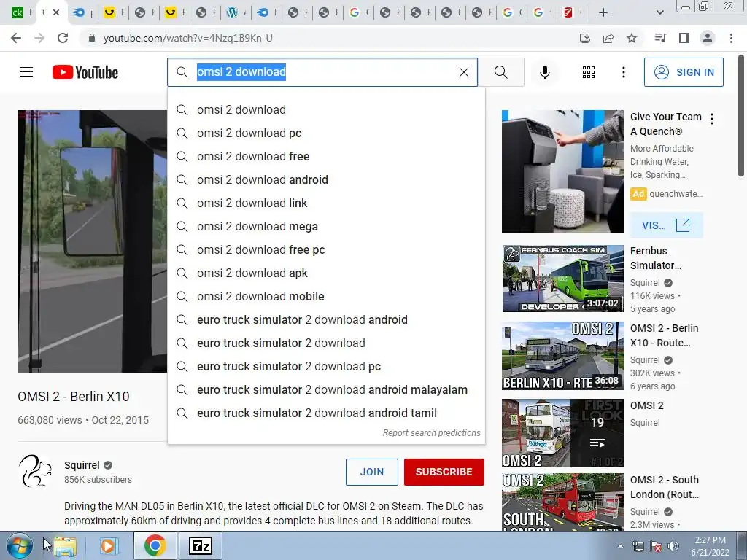This screenshot has height=560, width=747.
Task: Open Chrome's three-dot menu
Action: [731, 38]
